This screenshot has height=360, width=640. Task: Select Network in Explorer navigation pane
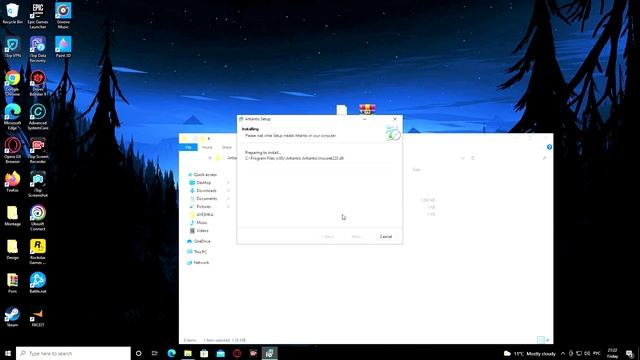coord(198,262)
